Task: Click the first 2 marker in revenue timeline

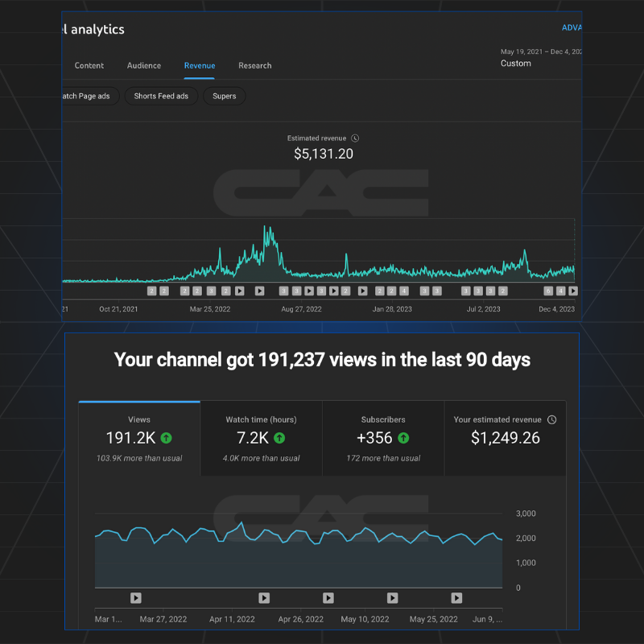Action: pyautogui.click(x=151, y=291)
